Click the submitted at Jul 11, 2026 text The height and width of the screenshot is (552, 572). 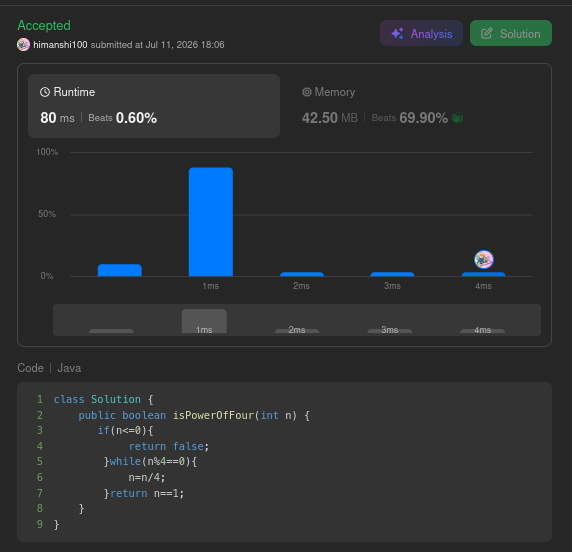(158, 45)
